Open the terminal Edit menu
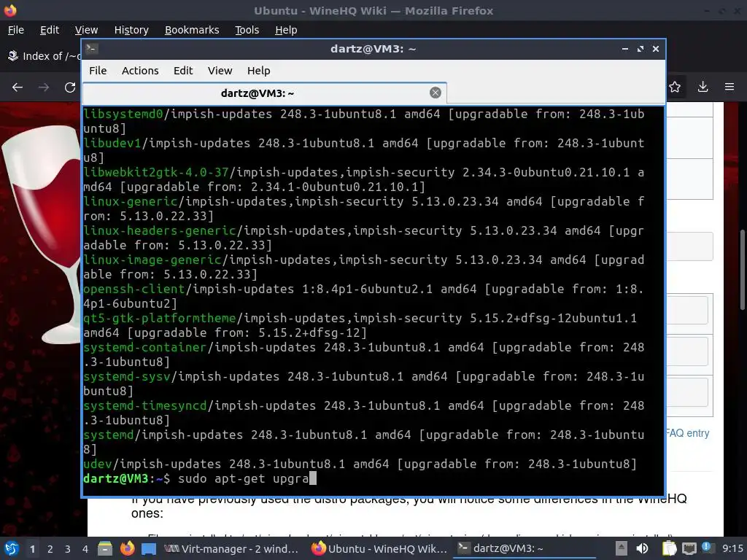The width and height of the screenshot is (747, 560). (x=183, y=71)
